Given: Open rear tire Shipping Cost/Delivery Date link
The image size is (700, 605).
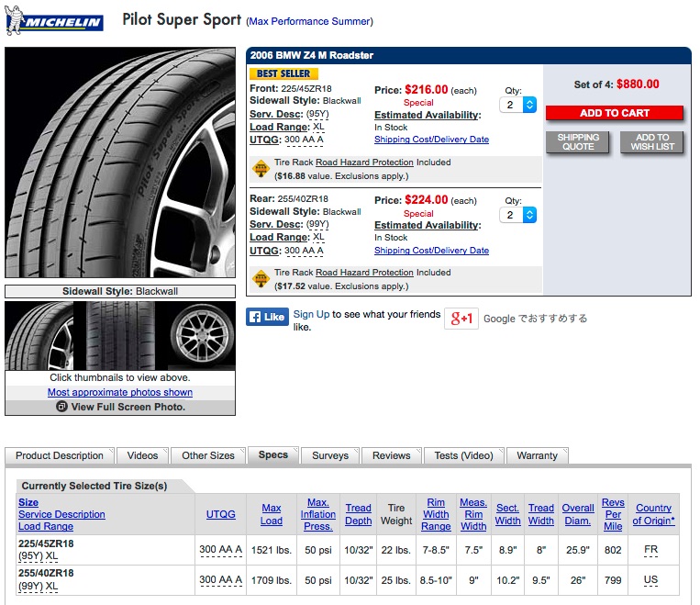Looking at the screenshot, I should click(x=432, y=251).
